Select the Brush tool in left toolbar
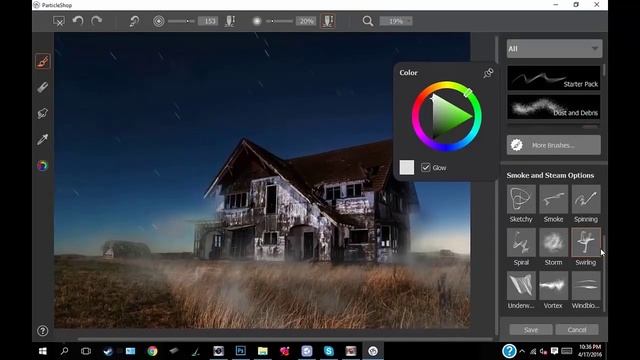 click(42, 61)
